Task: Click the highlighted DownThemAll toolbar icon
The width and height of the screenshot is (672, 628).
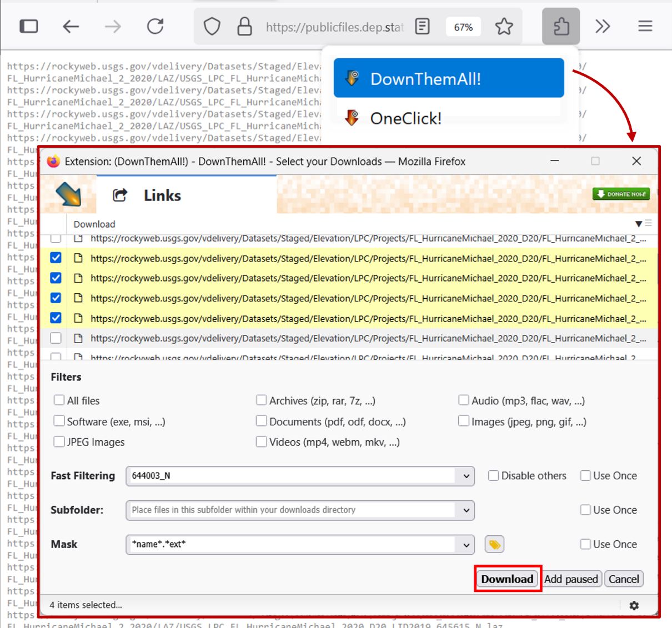Action: tap(561, 26)
